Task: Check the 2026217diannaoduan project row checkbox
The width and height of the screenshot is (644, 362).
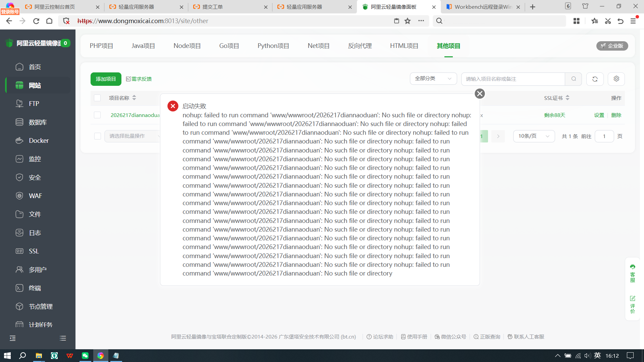Action: point(97,115)
